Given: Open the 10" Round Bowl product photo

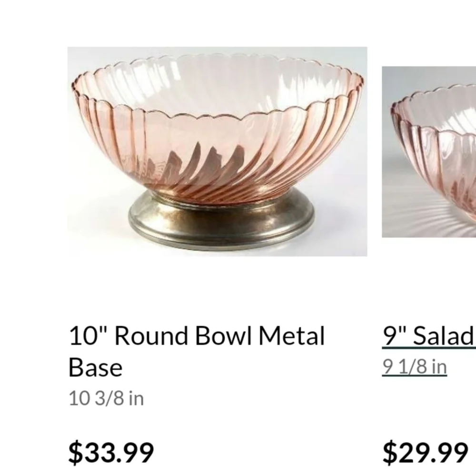Looking at the screenshot, I should pyautogui.click(x=217, y=151).
